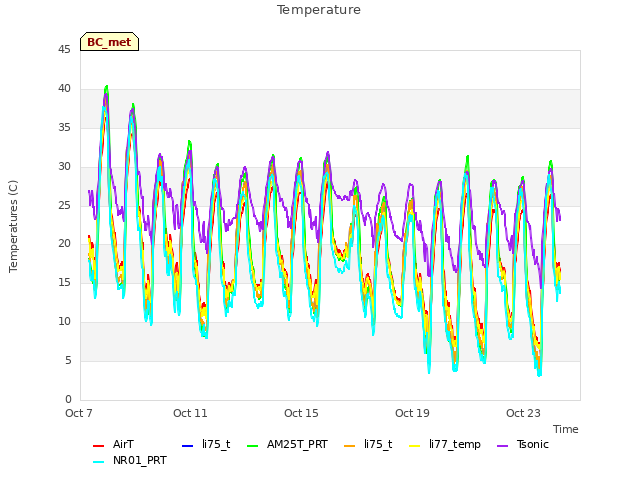
Task: Click the BC_met annotation label
Action: [x=109, y=42]
